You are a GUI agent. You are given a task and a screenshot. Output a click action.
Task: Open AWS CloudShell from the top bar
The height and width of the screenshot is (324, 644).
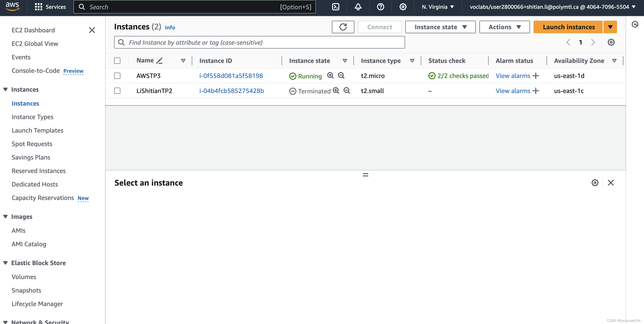[335, 7]
